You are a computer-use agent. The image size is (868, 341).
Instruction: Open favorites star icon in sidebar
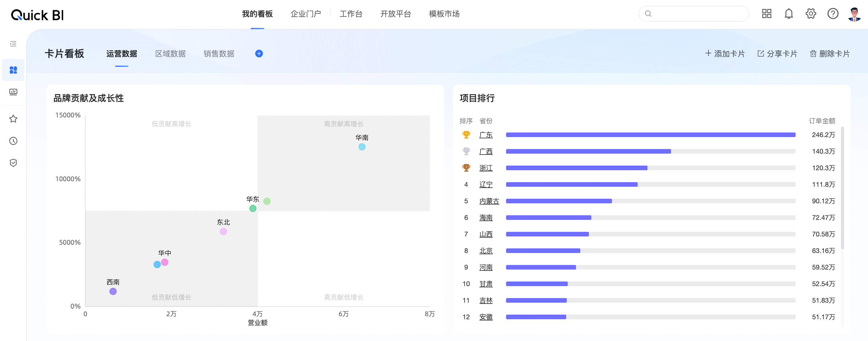click(x=13, y=119)
